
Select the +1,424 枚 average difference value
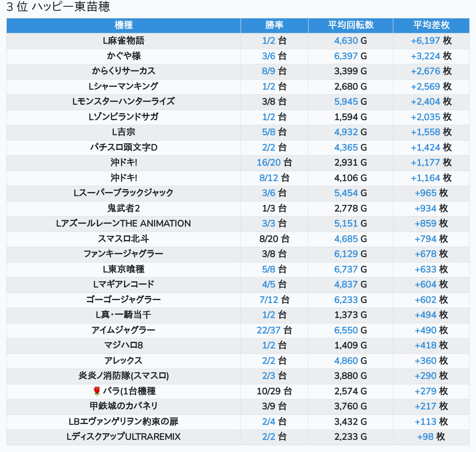[431, 147]
